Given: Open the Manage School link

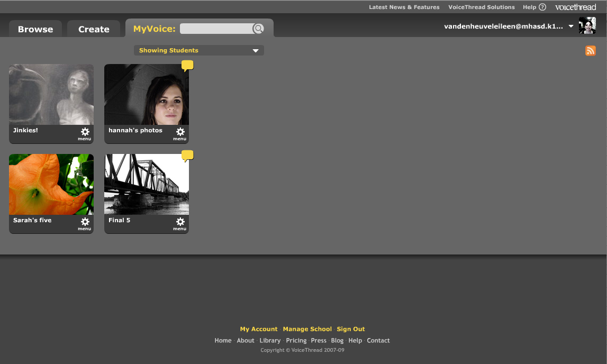Looking at the screenshot, I should 307,329.
